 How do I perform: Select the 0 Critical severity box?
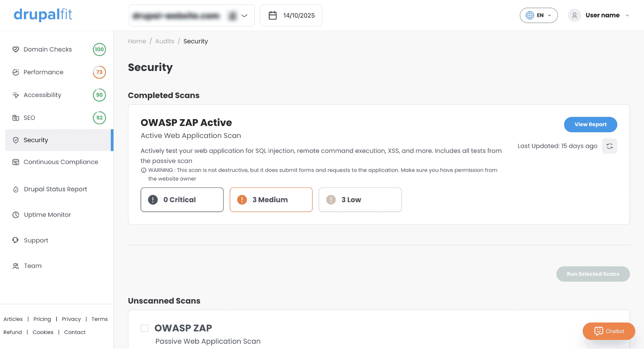(x=182, y=200)
